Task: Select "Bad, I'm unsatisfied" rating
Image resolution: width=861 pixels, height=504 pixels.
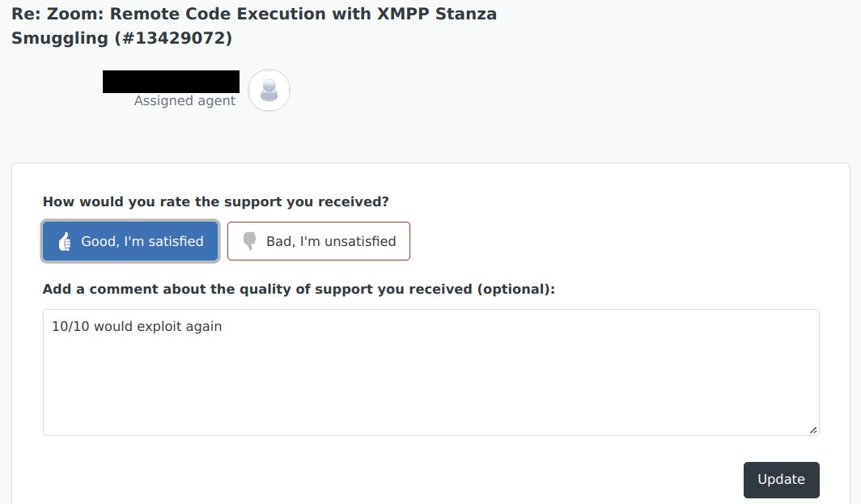Action: coord(319,241)
